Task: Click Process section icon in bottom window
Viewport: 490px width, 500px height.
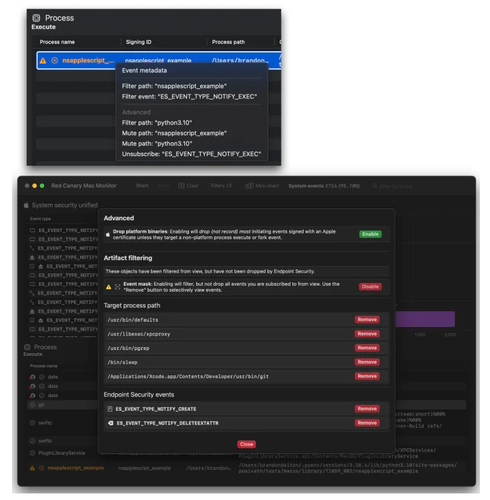Action: (x=27, y=347)
